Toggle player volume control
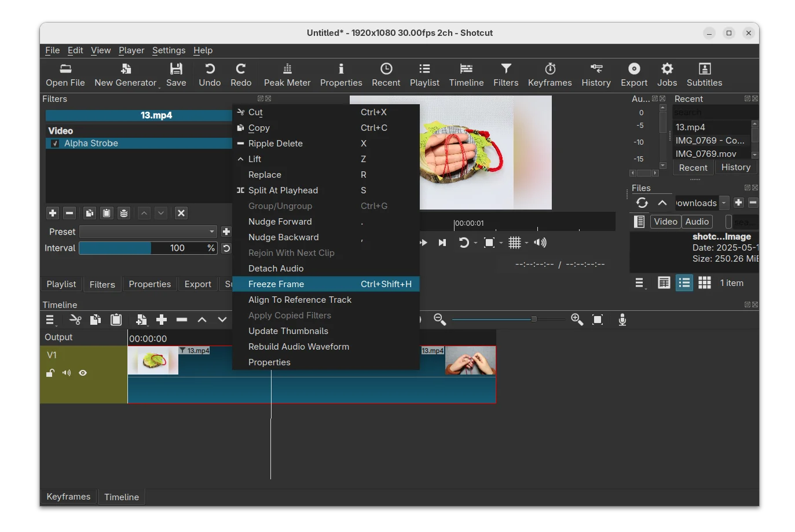The width and height of the screenshot is (795, 532). 540,243
